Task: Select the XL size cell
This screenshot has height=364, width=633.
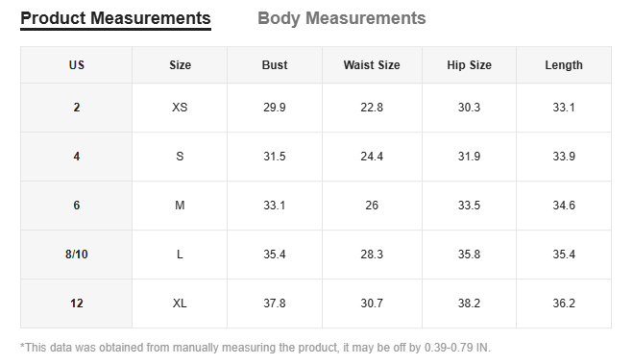Action: (x=180, y=303)
